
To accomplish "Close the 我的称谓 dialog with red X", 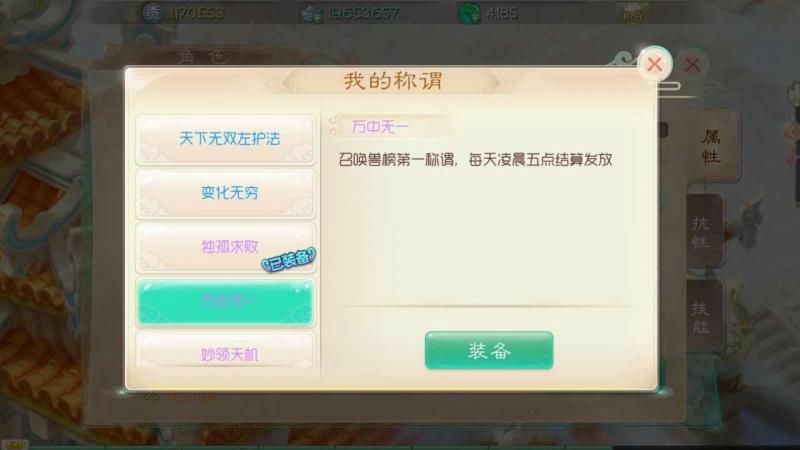I will pos(655,64).
